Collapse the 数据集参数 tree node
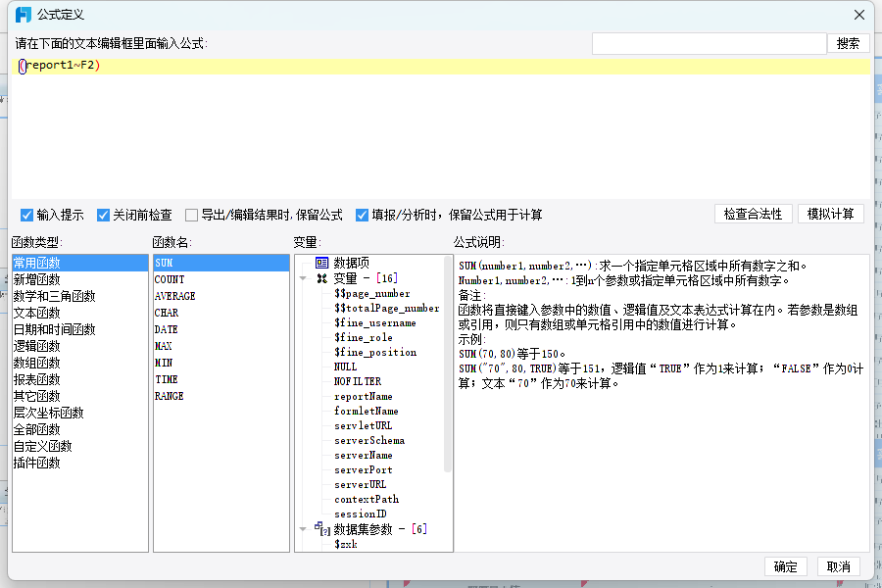Viewport: 882px width, 588px height. tap(303, 529)
